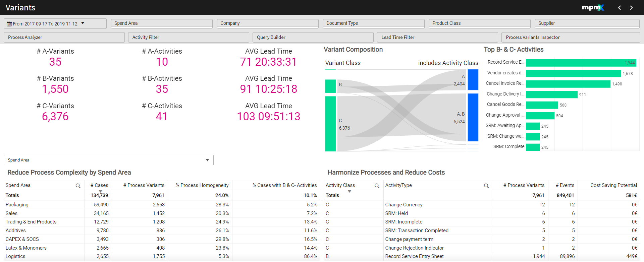644x262 pixels.
Task: Sort by # Events column header
Action: tap(565, 185)
